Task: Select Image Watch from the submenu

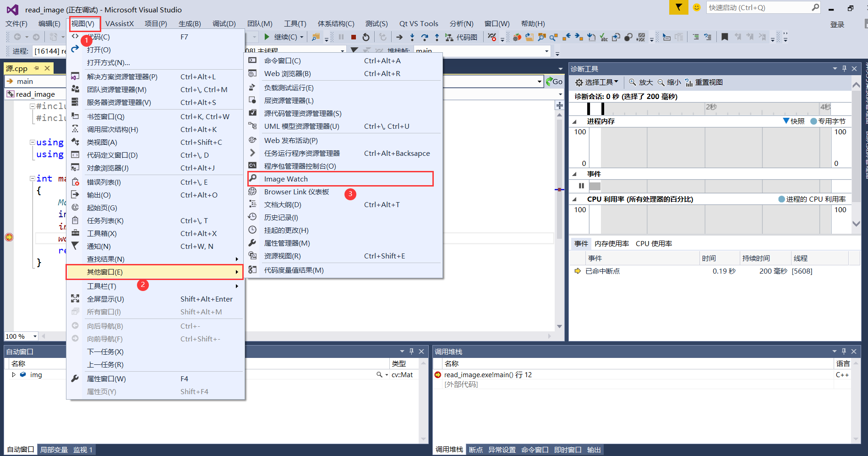Action: pyautogui.click(x=340, y=179)
